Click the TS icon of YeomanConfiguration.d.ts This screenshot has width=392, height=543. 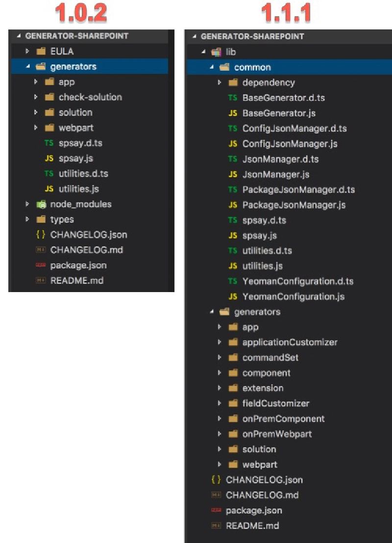(233, 281)
